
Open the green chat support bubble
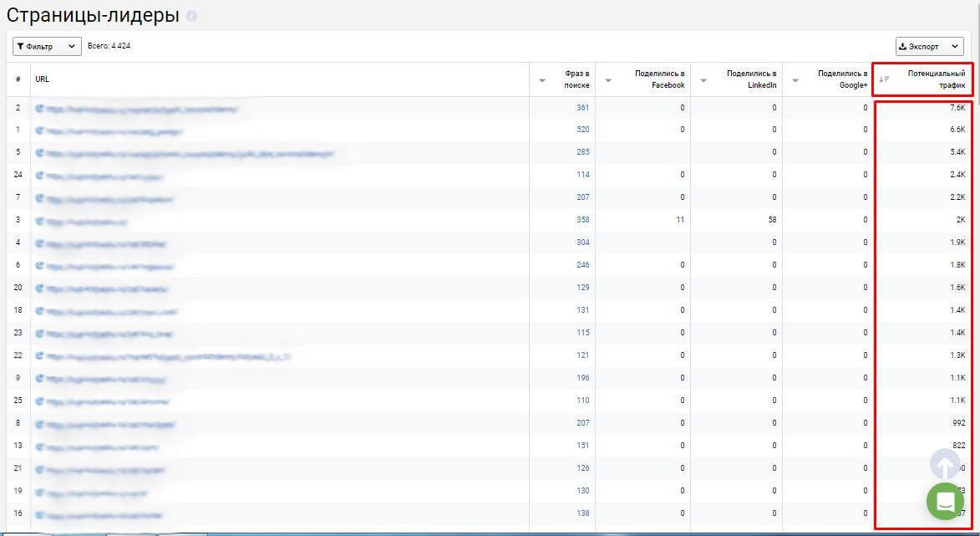pos(945,501)
